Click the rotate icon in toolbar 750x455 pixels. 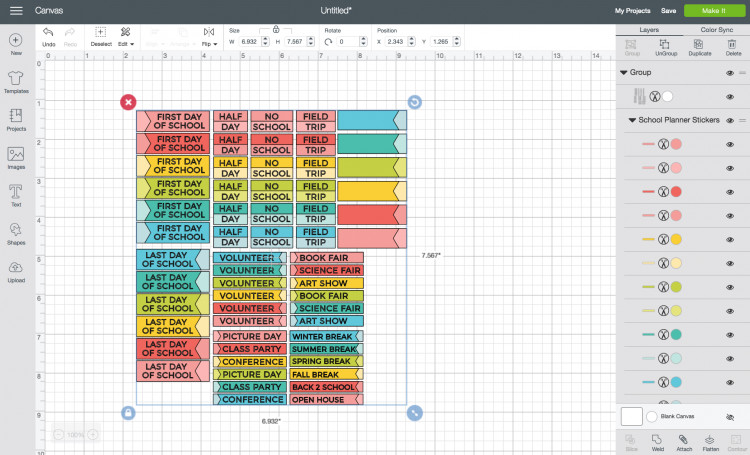pos(328,42)
